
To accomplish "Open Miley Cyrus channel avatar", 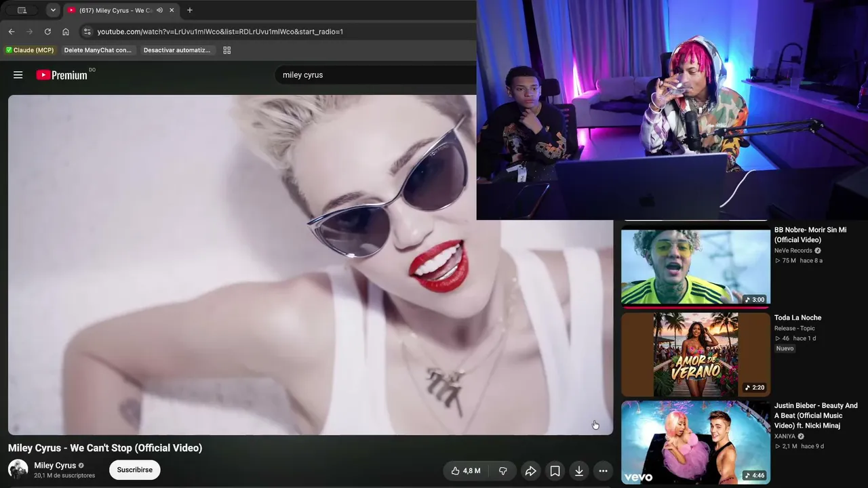I will tap(18, 470).
